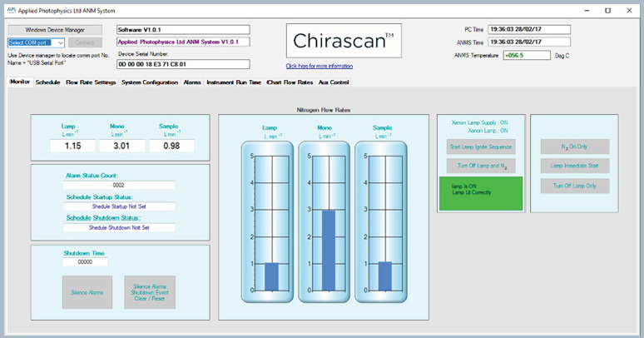644x338 pixels.
Task: Switch to the Schedule tab
Action: coord(47,82)
